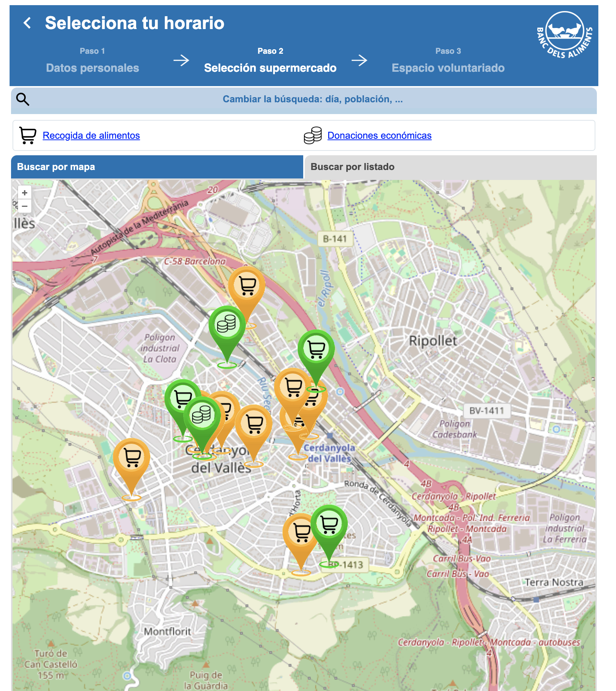616x691 pixels.
Task: Select isolated orange cart marker at far west
Action: point(132,457)
